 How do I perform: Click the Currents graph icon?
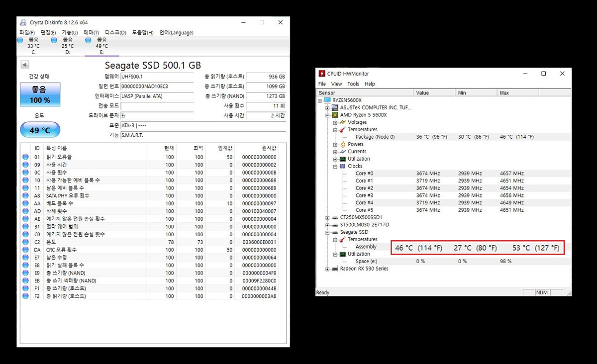click(342, 152)
